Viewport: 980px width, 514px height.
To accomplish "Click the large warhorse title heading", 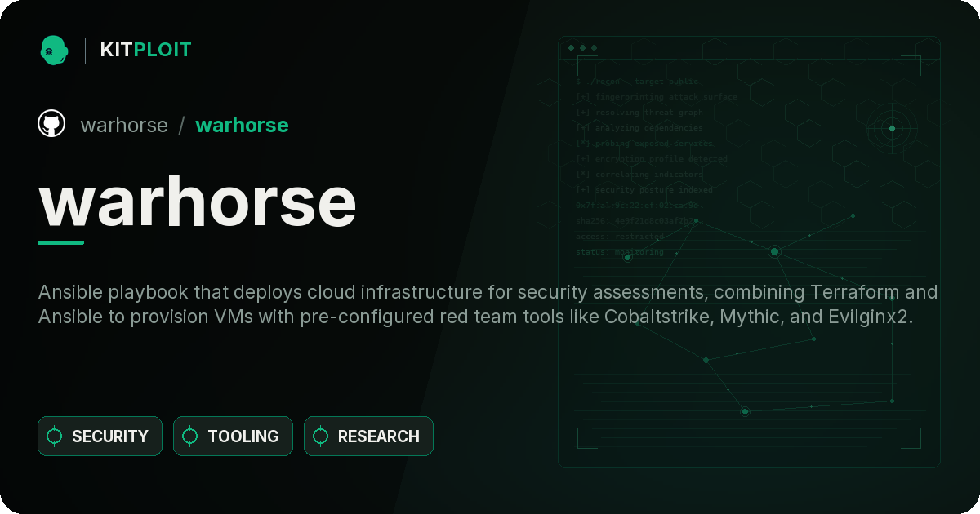I will [198, 202].
